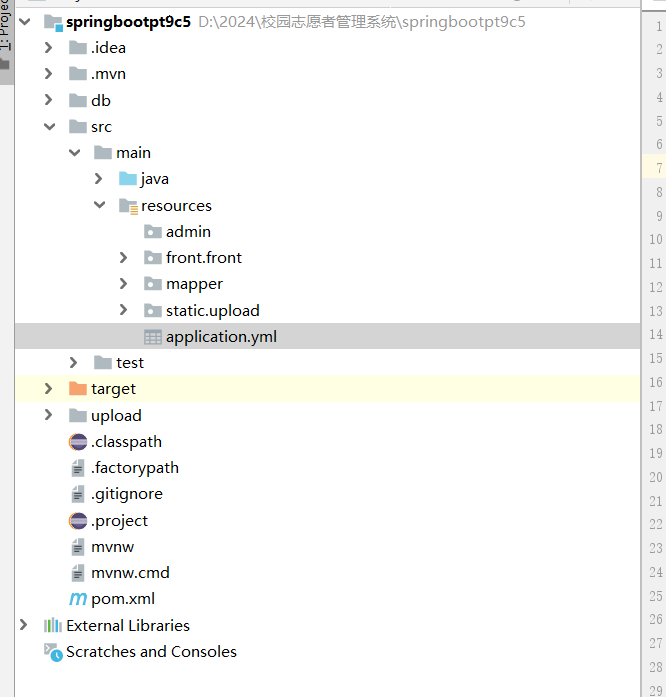Select the mvnw.cmd file
666x697 pixels.
coord(130,573)
